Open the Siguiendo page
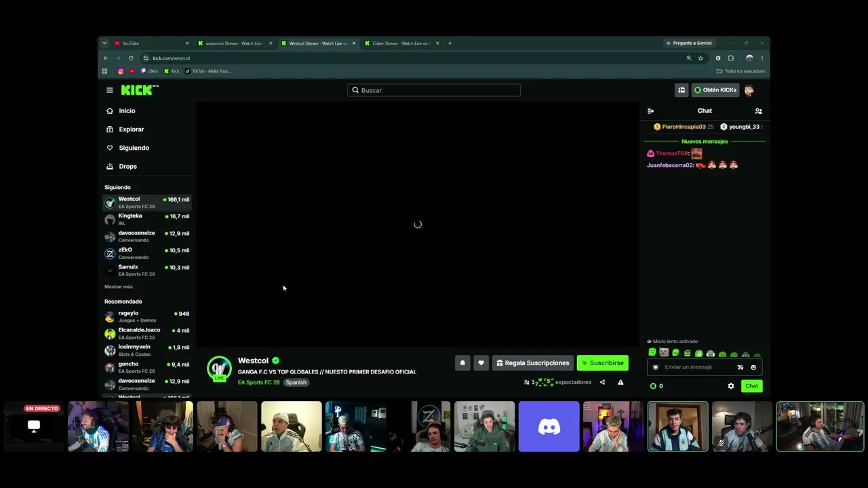This screenshot has width=868, height=488. 127,148
